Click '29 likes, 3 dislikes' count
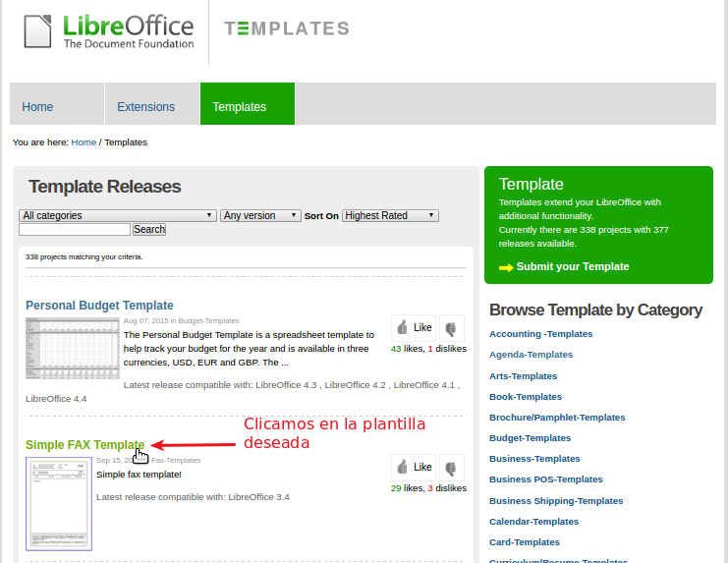Image resolution: width=728 pixels, height=563 pixels. click(x=428, y=488)
